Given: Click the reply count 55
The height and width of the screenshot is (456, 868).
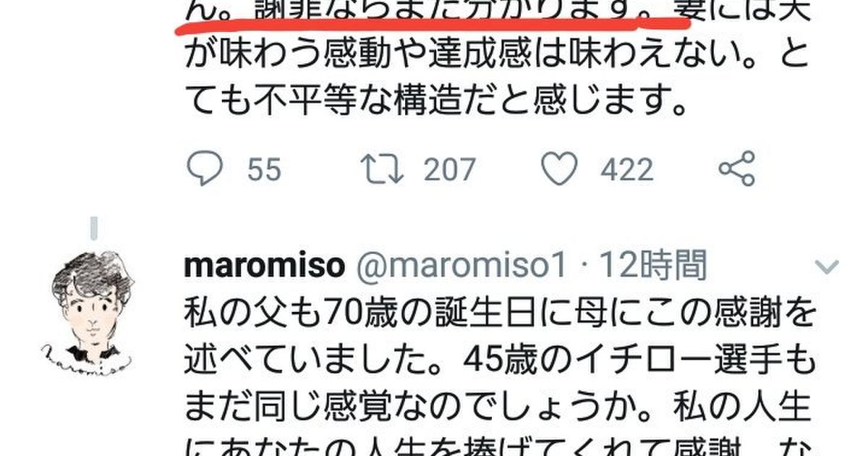Looking at the screenshot, I should click(263, 170).
